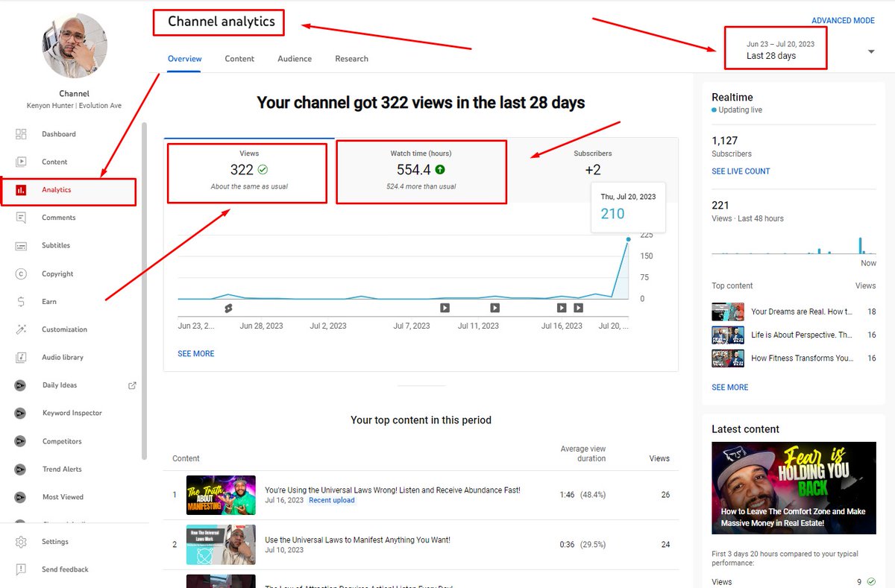The image size is (895, 588).
Task: Open the Trend Alerts icon
Action: pos(21,469)
